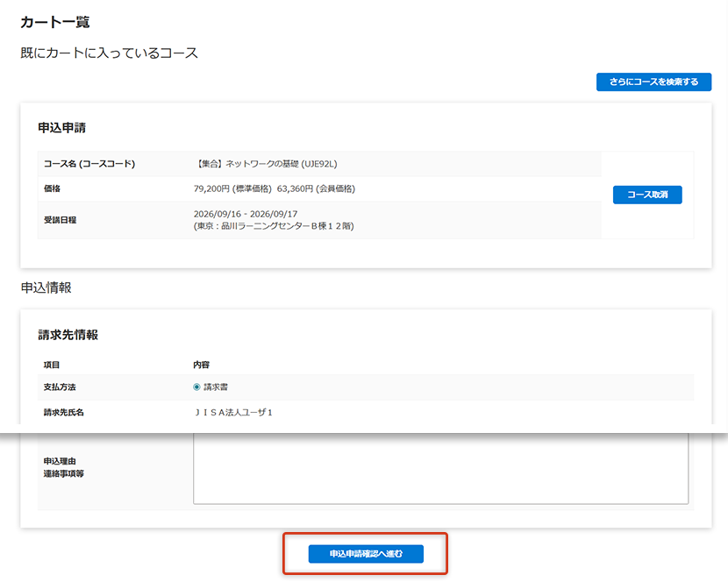Click the billing name ＪＩＳＡ法人ユーザ1
Image resolution: width=728 pixels, height=582 pixels.
click(x=233, y=412)
